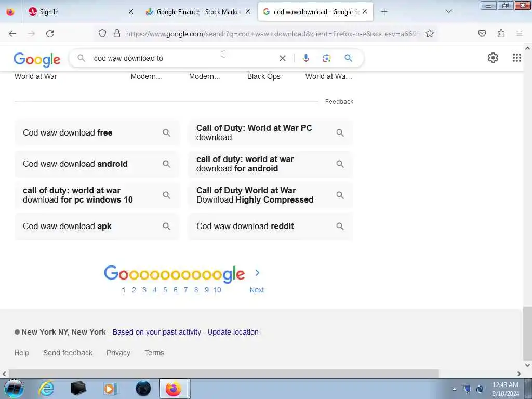Open 'download for pc windows 10' suggestion

(97, 195)
